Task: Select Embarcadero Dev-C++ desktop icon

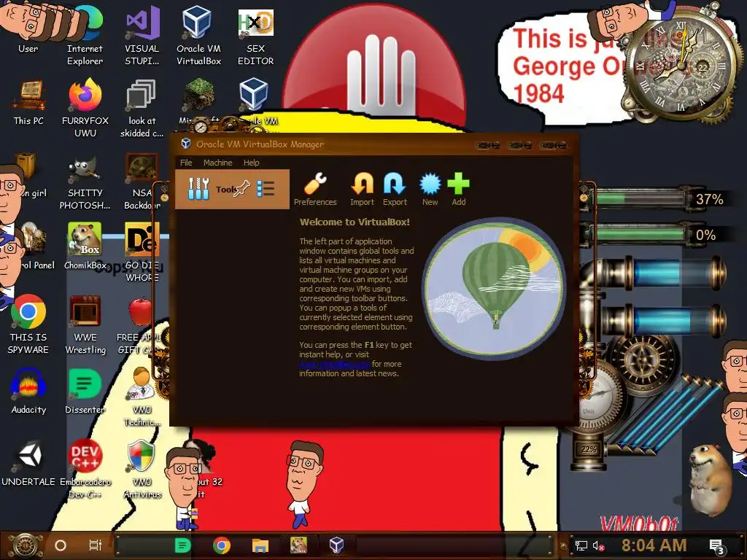Action: point(85,469)
